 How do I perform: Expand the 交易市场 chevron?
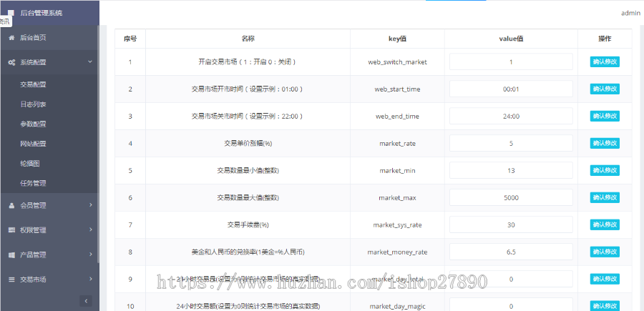tap(91, 279)
